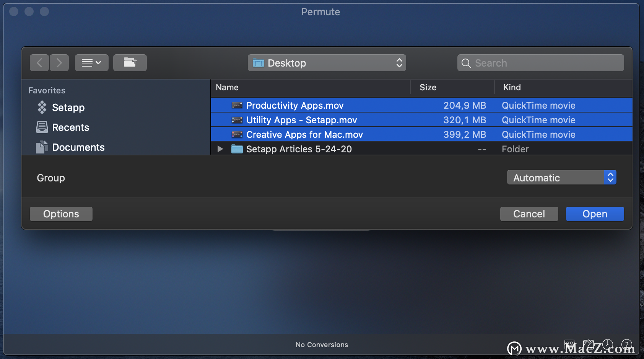Click the Documents page icon in sidebar
This screenshot has width=644, height=359.
click(x=42, y=147)
